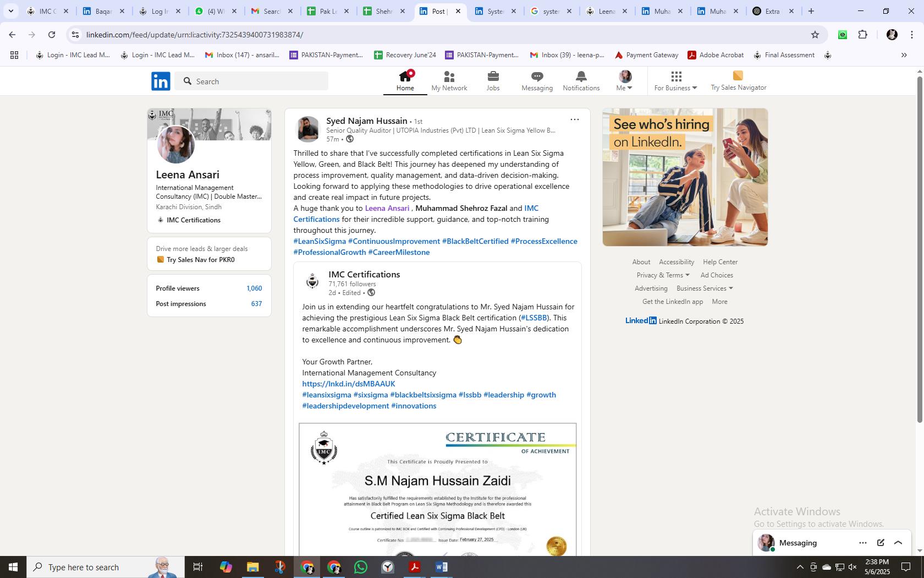Switch to the Google system search tab
Image resolution: width=924 pixels, height=578 pixels.
point(551,11)
